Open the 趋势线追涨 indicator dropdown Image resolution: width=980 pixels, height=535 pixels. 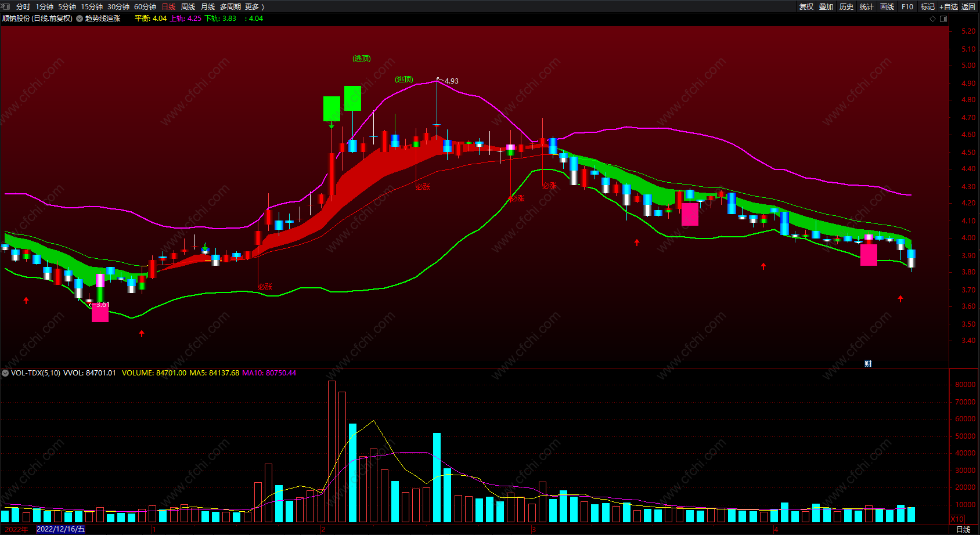[x=80, y=19]
